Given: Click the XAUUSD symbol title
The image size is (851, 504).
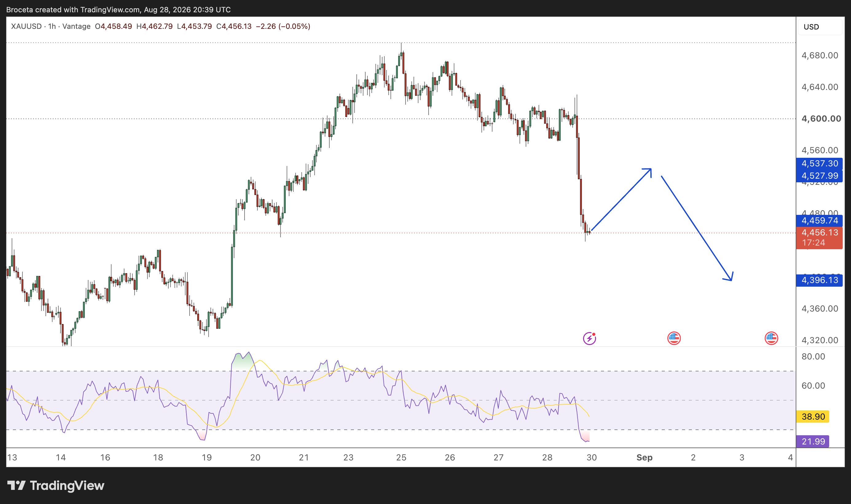Looking at the screenshot, I should 26,26.
